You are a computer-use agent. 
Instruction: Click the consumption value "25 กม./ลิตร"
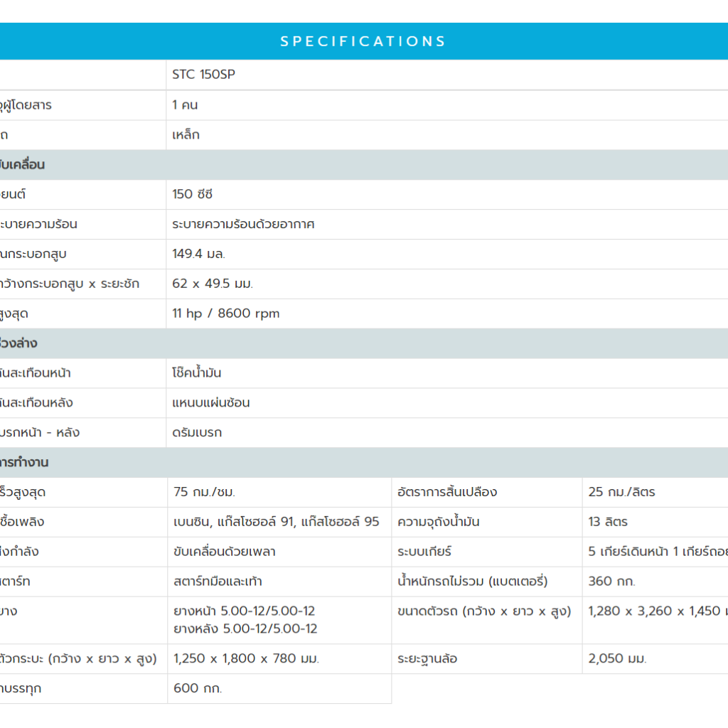621,492
